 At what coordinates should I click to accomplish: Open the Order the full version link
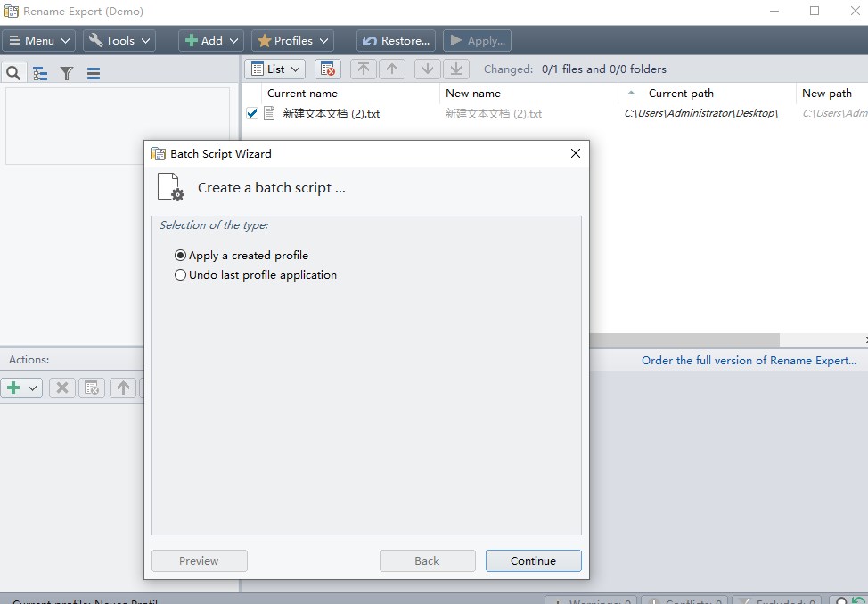(x=749, y=361)
